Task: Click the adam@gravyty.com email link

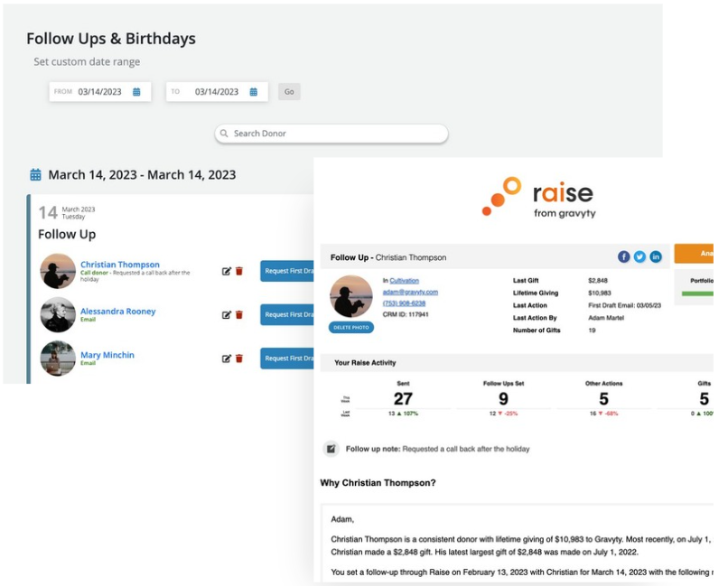Action: click(x=410, y=292)
